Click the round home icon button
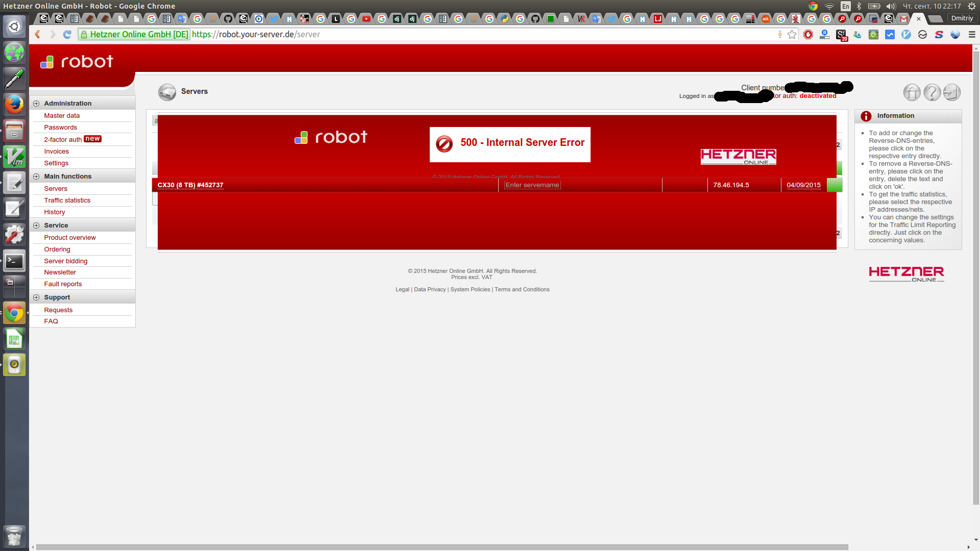The image size is (980, 551). [912, 92]
